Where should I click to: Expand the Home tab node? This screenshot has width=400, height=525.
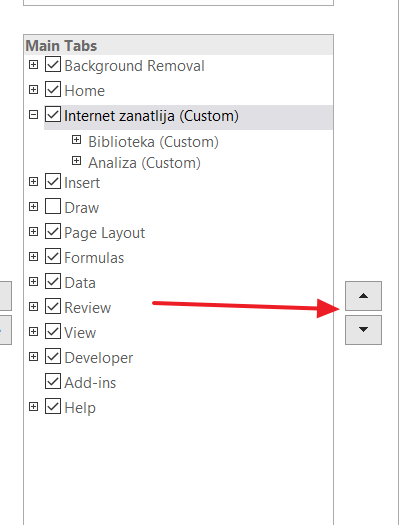(x=33, y=89)
